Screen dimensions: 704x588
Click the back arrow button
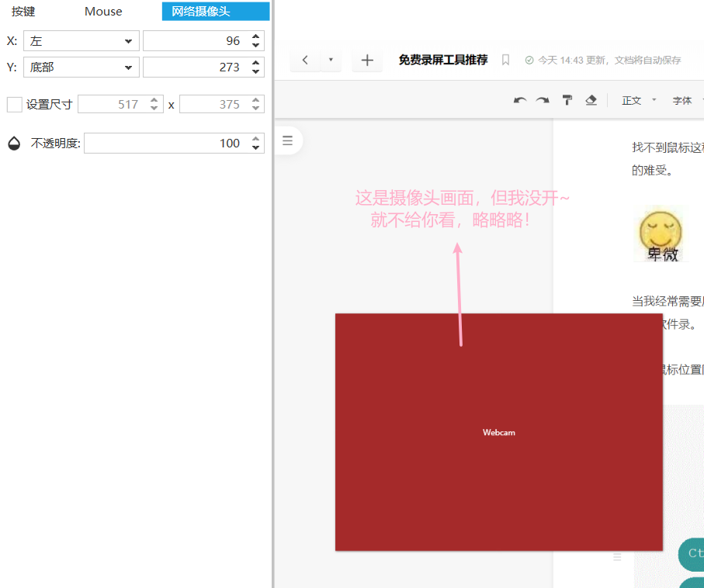point(305,60)
